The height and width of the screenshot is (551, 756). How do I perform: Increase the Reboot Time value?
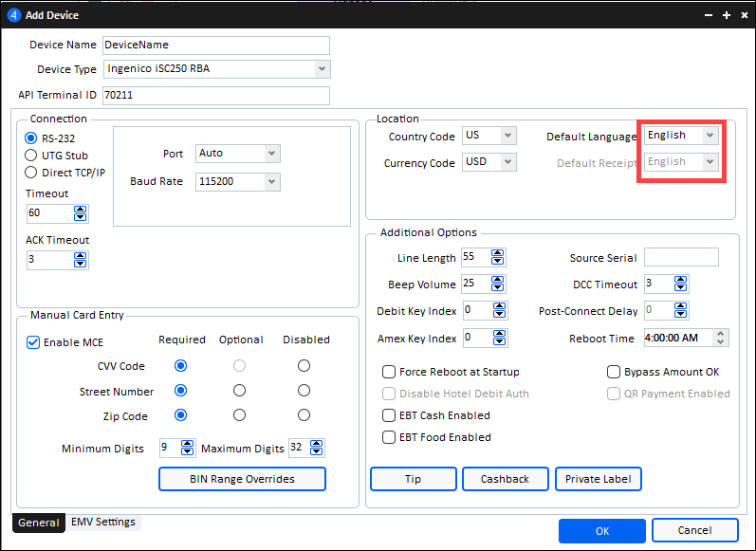pos(722,334)
